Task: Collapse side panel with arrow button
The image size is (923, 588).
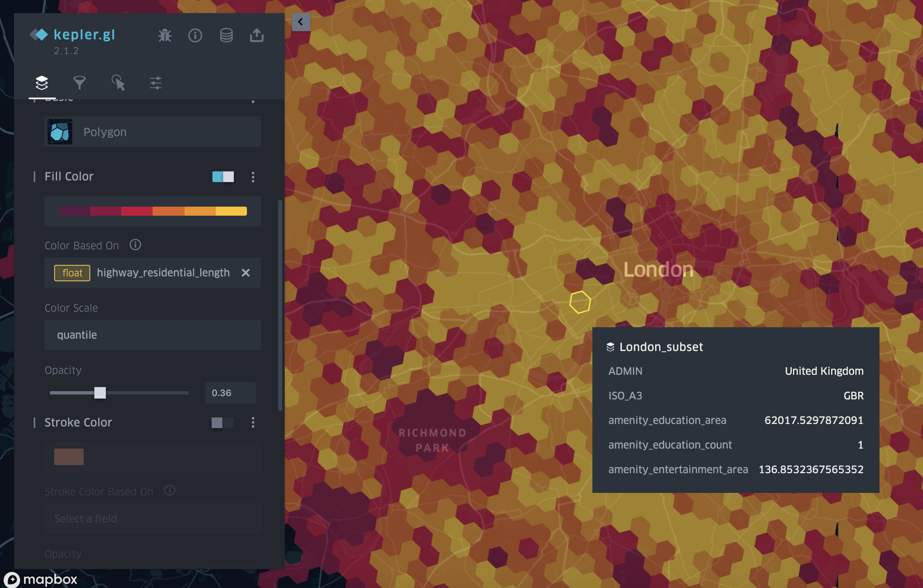Action: (301, 22)
